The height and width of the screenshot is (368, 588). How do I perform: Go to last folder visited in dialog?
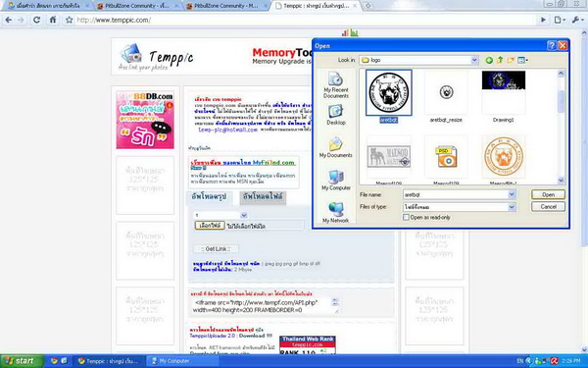[489, 60]
